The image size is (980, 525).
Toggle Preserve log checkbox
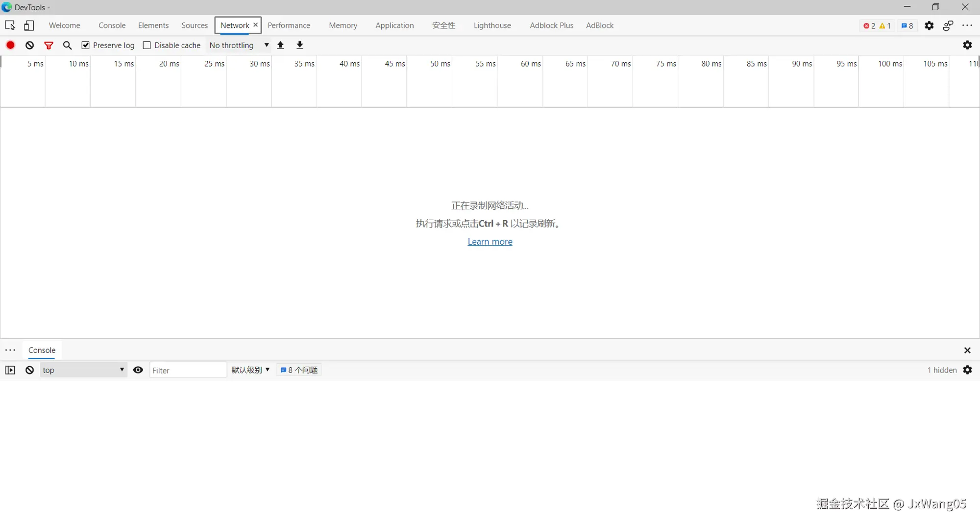pyautogui.click(x=86, y=45)
